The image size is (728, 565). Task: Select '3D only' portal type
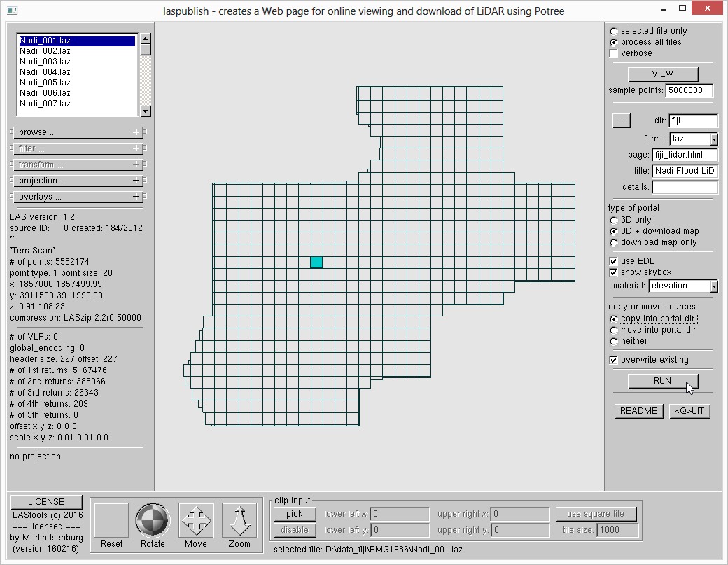tap(614, 220)
